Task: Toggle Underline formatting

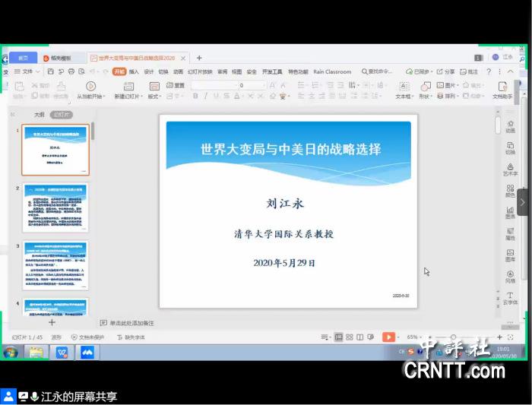Action: click(216, 96)
